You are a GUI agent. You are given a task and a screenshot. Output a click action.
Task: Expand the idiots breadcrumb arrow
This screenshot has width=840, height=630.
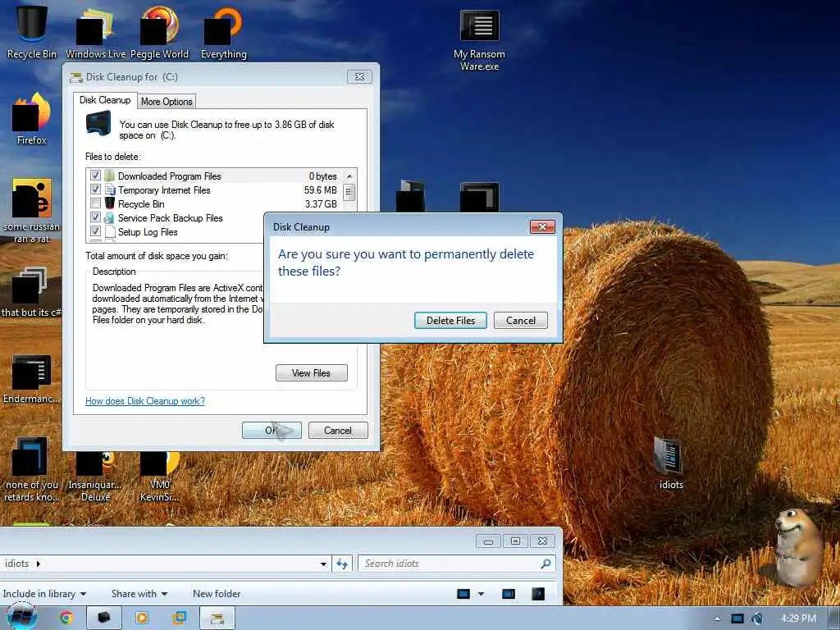pos(38,564)
